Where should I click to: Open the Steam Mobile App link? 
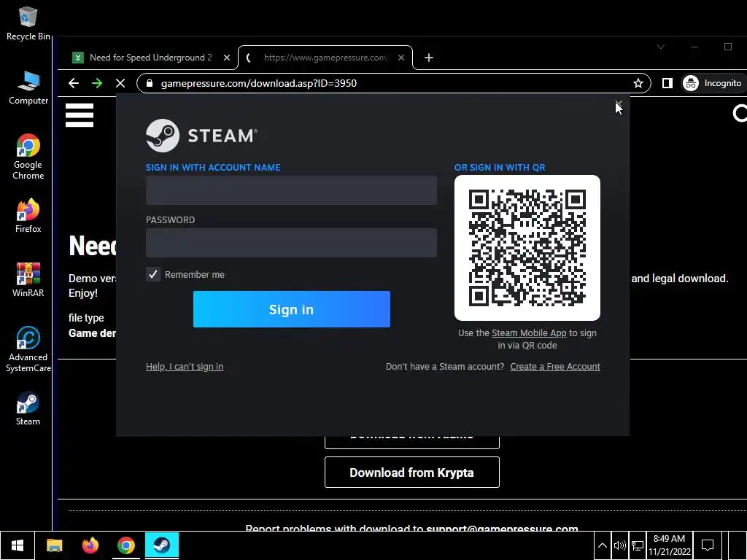tap(529, 332)
